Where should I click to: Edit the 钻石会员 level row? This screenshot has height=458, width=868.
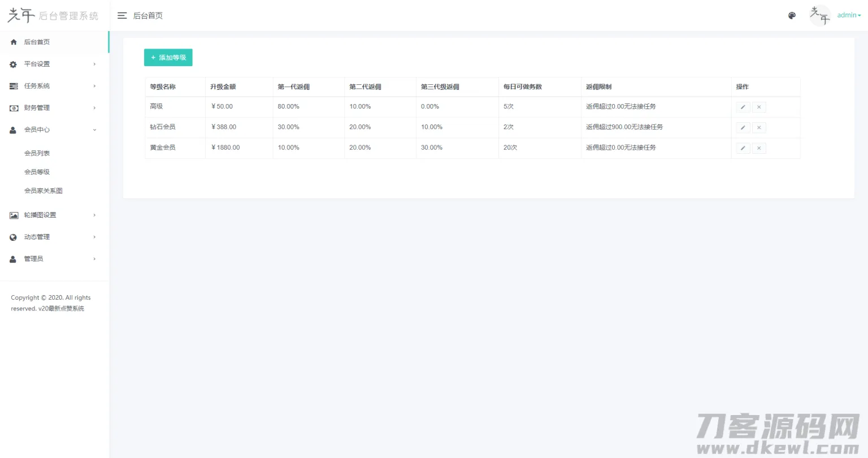tap(743, 127)
